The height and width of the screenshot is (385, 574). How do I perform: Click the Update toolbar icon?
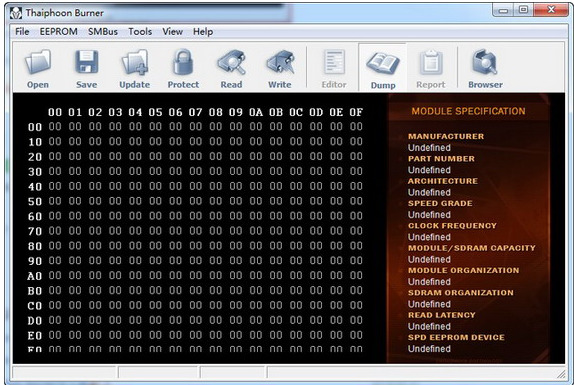135,62
